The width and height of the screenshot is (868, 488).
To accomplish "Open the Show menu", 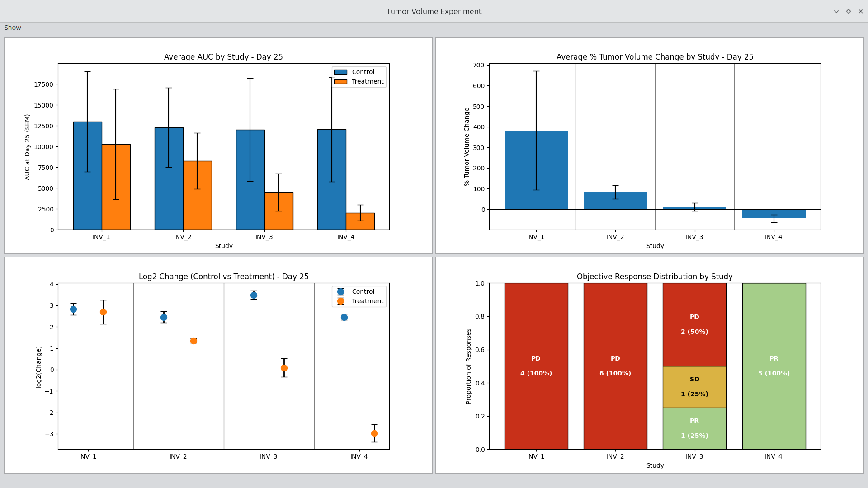I will coord(13,28).
